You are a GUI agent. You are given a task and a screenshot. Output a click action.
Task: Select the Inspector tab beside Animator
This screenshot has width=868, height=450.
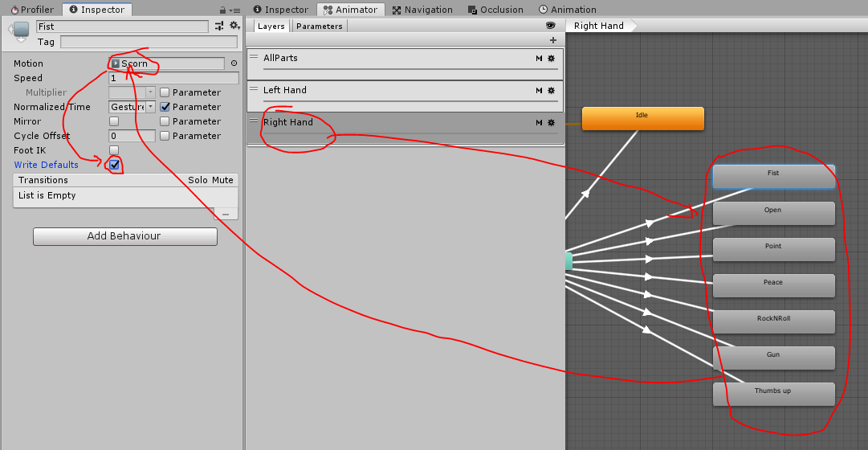280,10
